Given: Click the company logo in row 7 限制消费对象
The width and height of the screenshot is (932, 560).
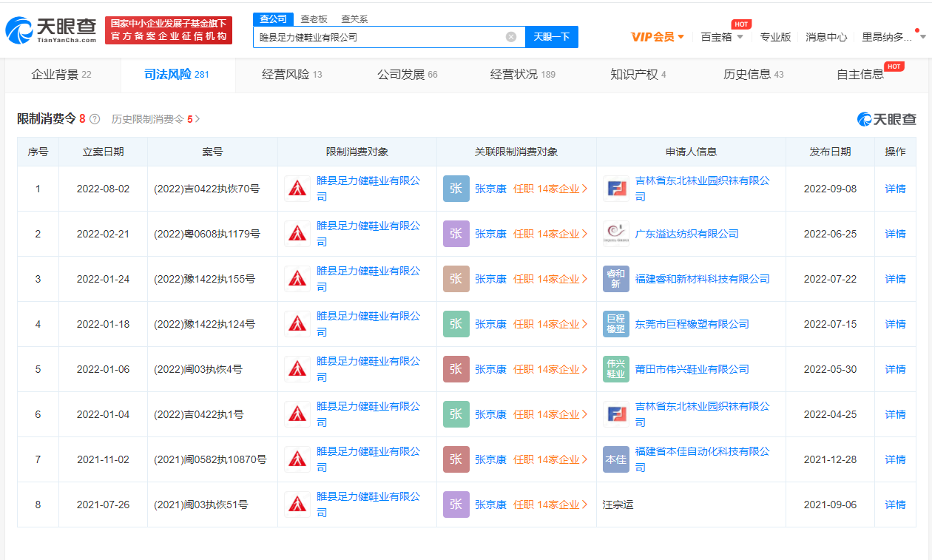Looking at the screenshot, I should [x=297, y=459].
